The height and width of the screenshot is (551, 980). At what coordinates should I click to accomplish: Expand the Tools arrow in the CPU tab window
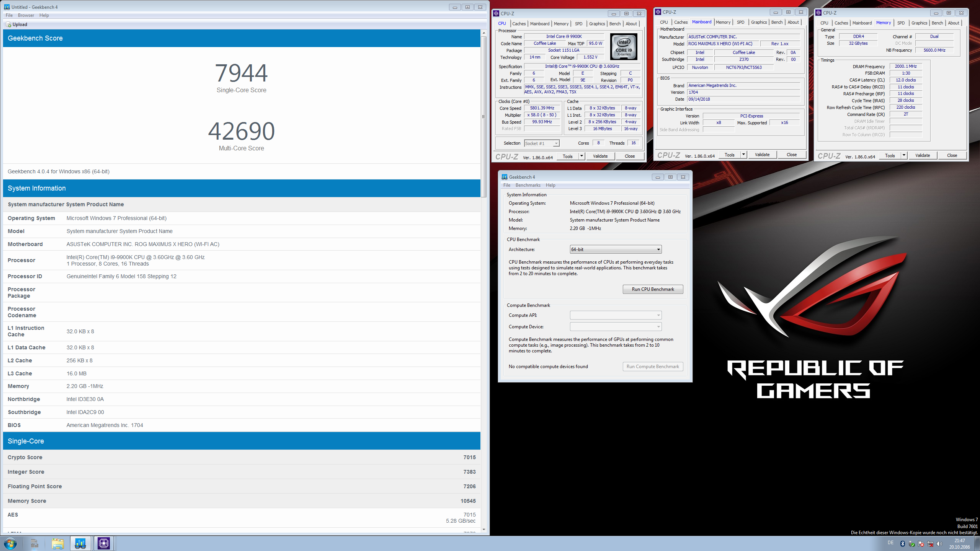(x=581, y=156)
